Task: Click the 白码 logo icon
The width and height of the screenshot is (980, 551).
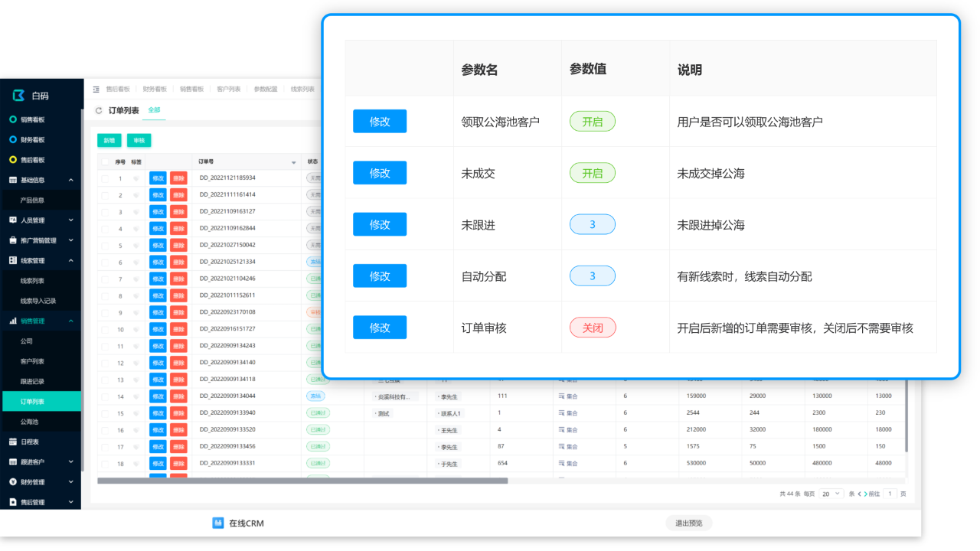Action: (x=18, y=96)
